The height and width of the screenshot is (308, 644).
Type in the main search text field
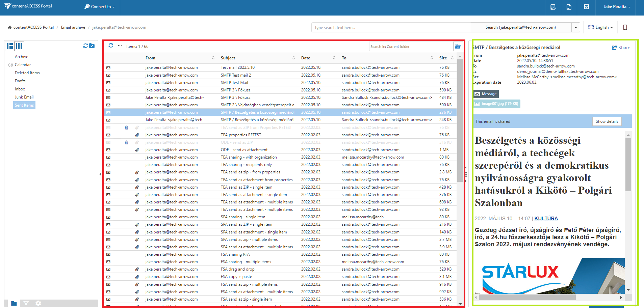click(x=390, y=28)
